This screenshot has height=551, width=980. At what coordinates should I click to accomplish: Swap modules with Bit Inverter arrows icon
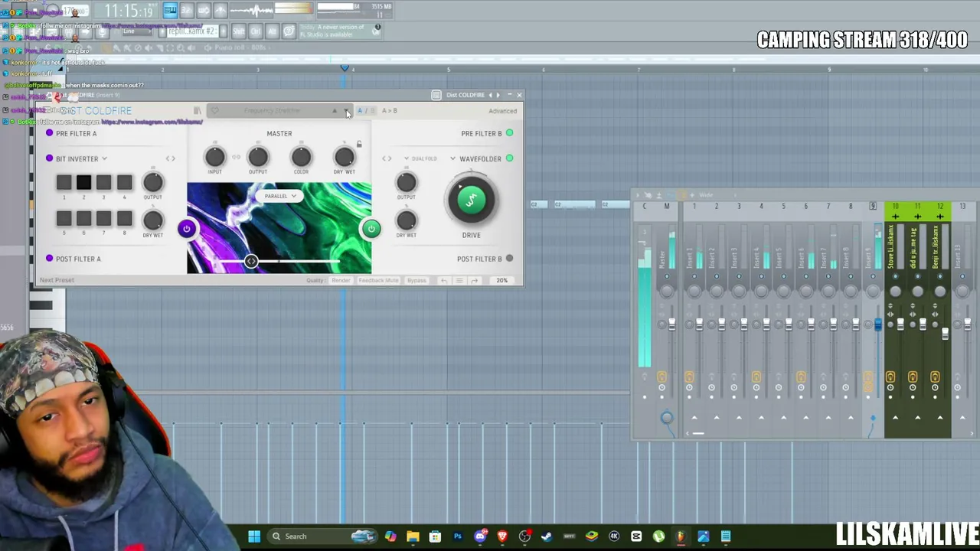click(171, 159)
